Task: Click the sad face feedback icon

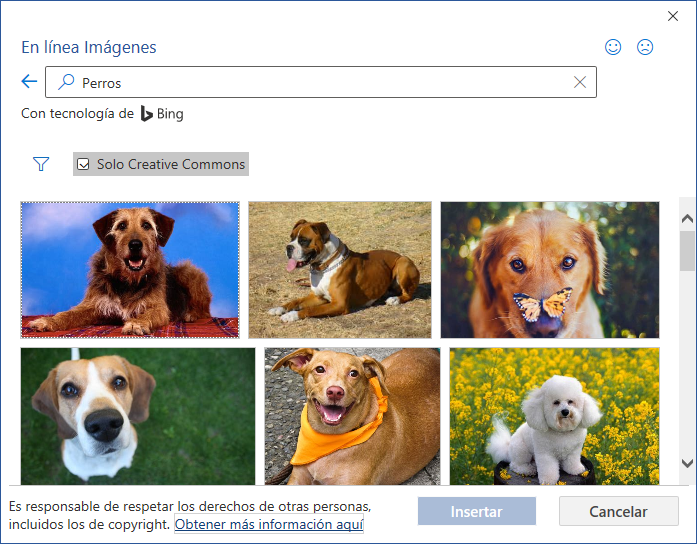Action: pos(645,47)
